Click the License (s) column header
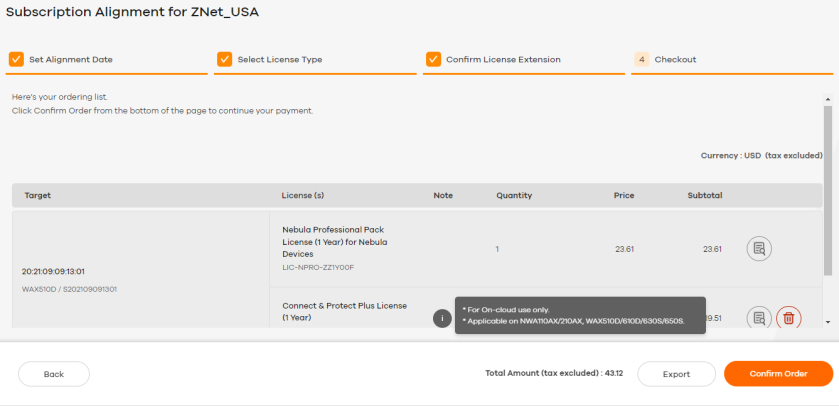This screenshot has height=407, width=839. pos(303,195)
